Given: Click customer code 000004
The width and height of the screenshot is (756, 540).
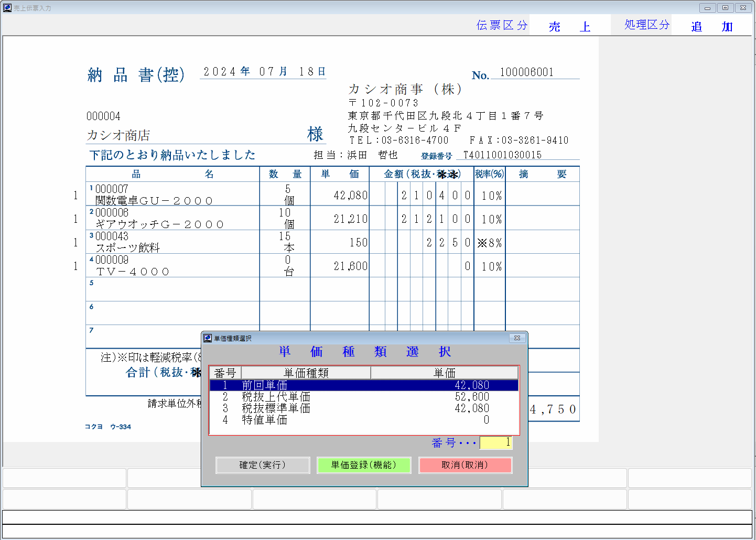Looking at the screenshot, I should tap(103, 116).
